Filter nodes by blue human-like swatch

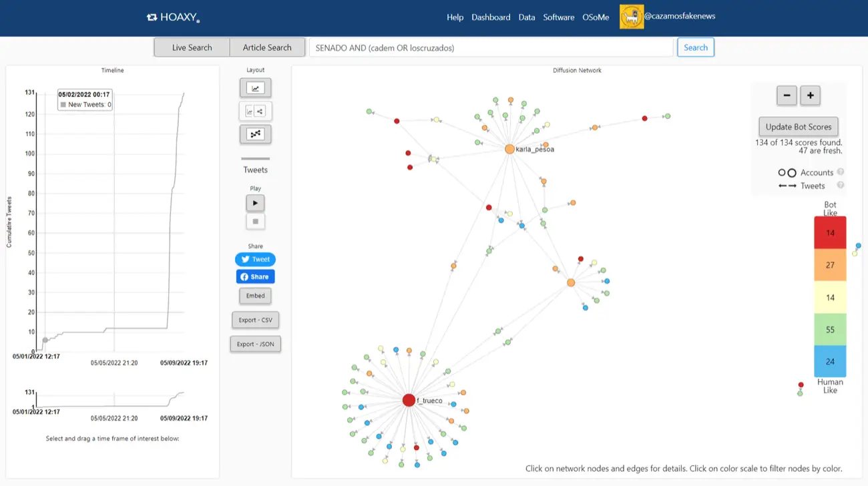(x=830, y=361)
